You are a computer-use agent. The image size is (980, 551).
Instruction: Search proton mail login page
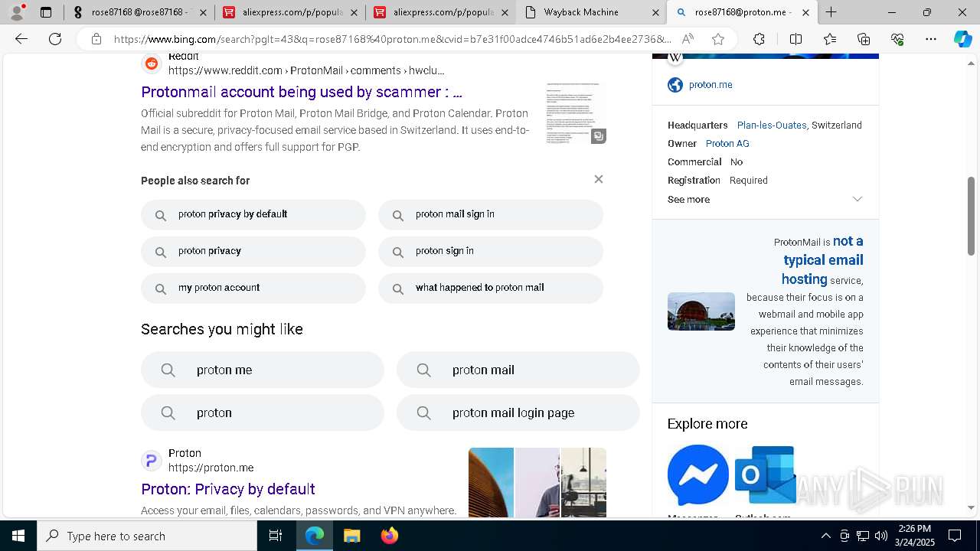point(518,412)
